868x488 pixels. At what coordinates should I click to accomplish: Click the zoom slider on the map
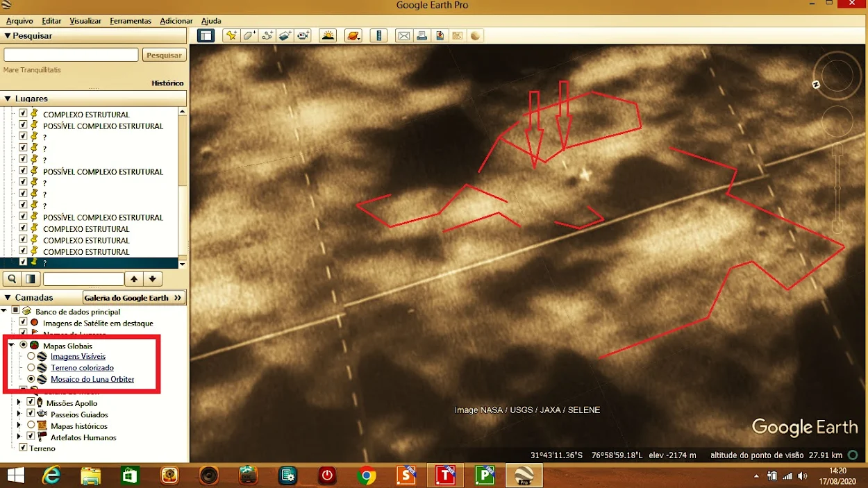(837, 189)
